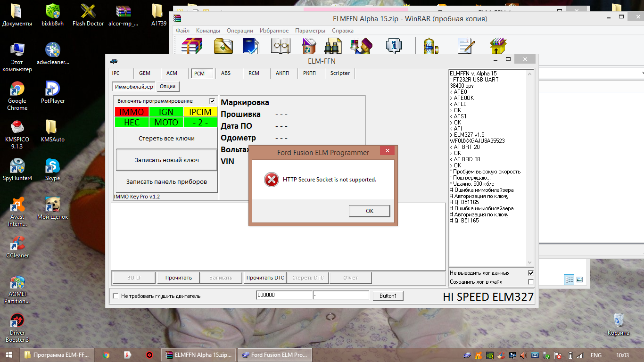Select the Driver Booster 3 desktop icon
The height and width of the screenshot is (362, 644).
point(17,328)
